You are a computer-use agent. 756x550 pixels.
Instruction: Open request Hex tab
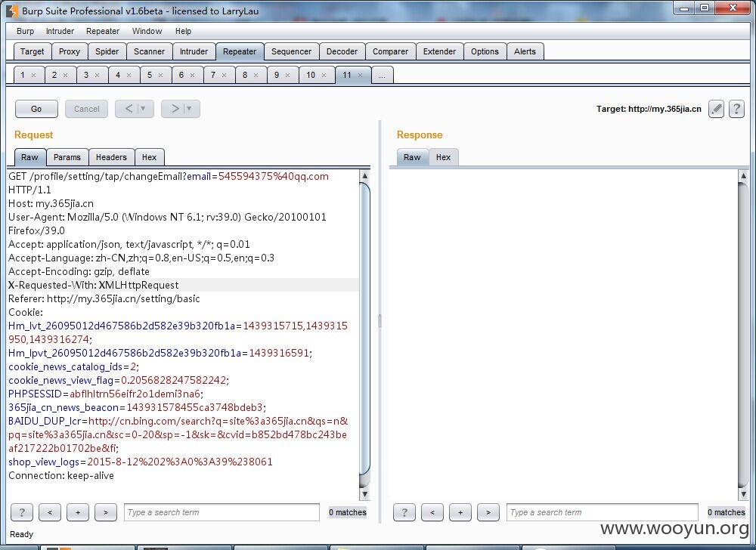coord(150,157)
